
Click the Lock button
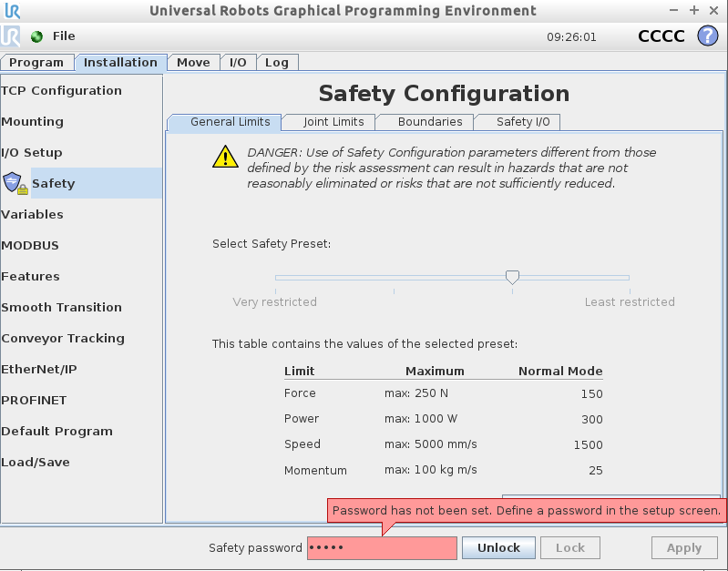tap(570, 548)
